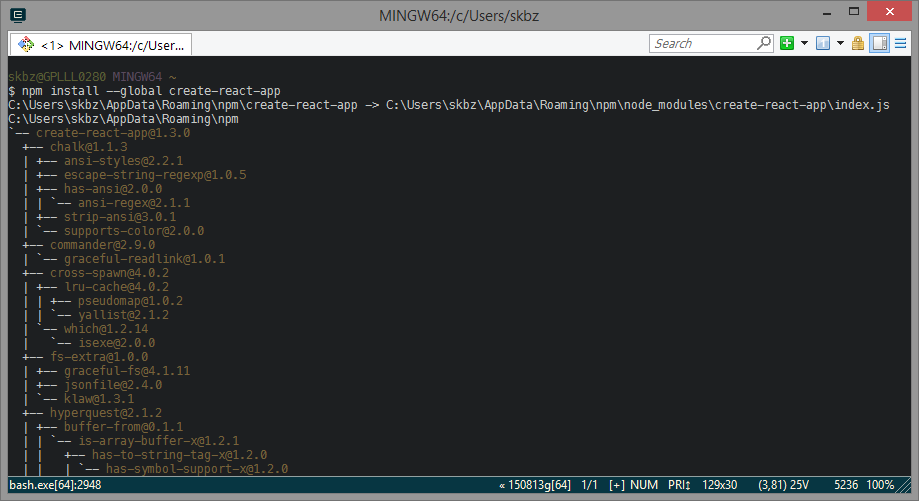Minimize the ConEmu window
919x501 pixels.
tap(826, 12)
